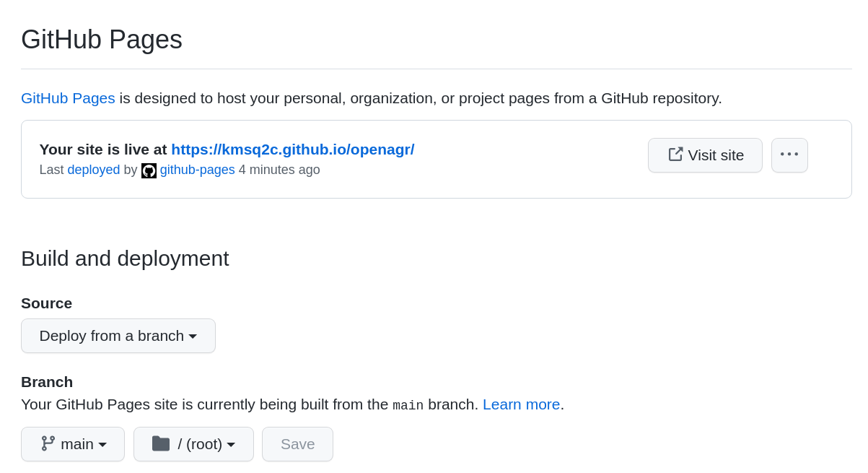Screen dimensions: 868x473
Task: Open the GitHub Pages link in the description
Action: click(x=68, y=98)
